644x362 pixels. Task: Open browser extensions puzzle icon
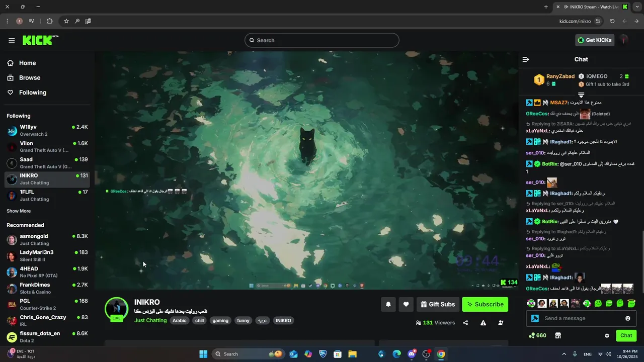coord(50,21)
